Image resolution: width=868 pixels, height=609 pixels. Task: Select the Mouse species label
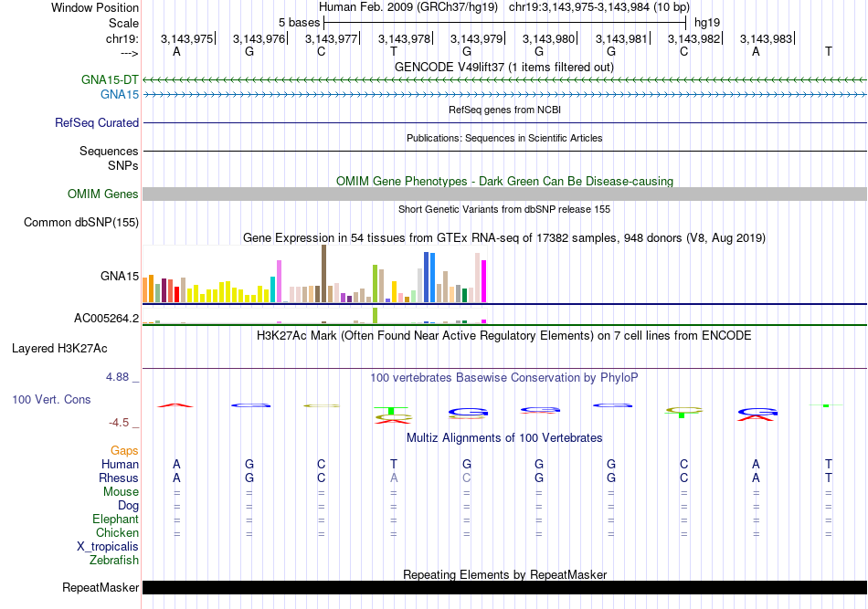click(121, 492)
